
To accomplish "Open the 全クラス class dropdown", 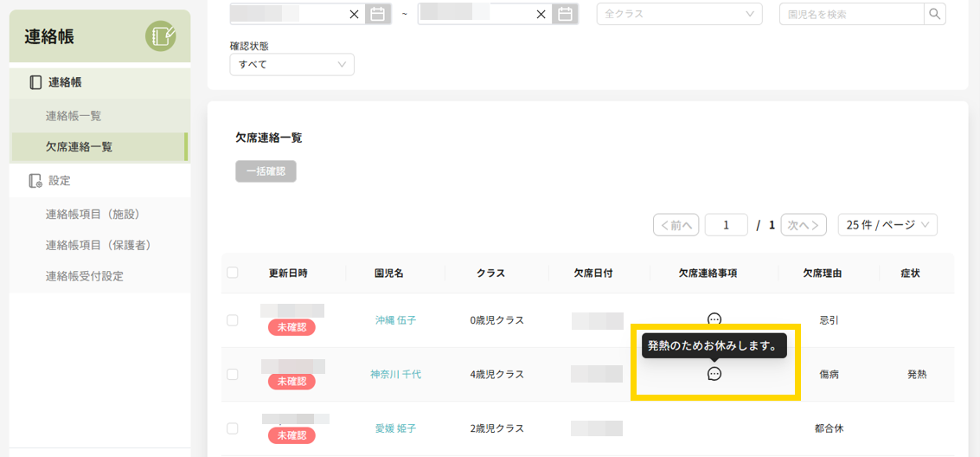I will tap(679, 14).
